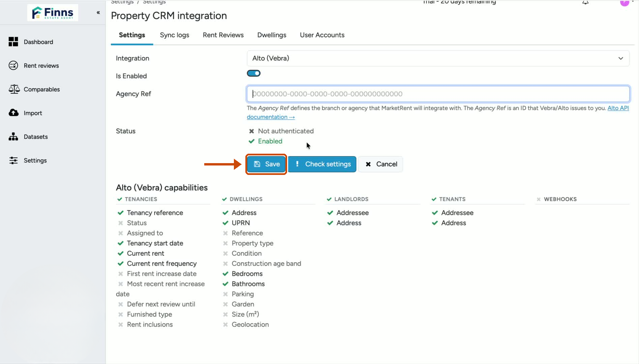
Task: Click the Garden capability text
Action: tap(243, 304)
